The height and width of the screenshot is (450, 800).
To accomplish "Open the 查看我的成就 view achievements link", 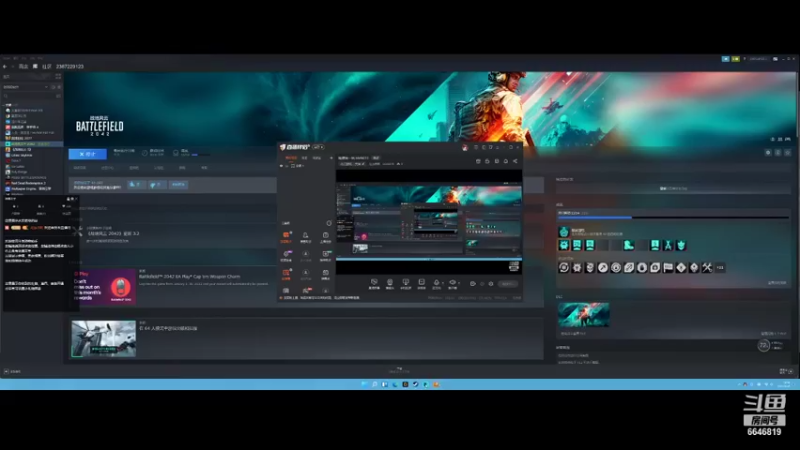I will pos(777,283).
